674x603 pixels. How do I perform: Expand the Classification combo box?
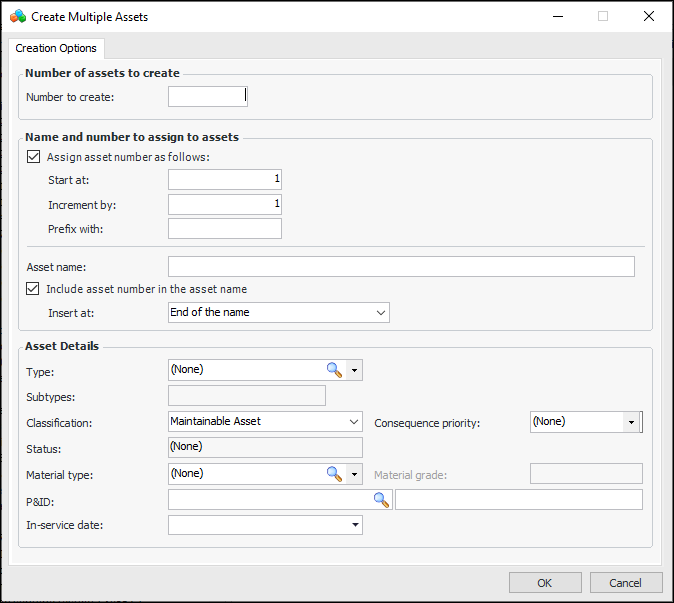pos(265,422)
